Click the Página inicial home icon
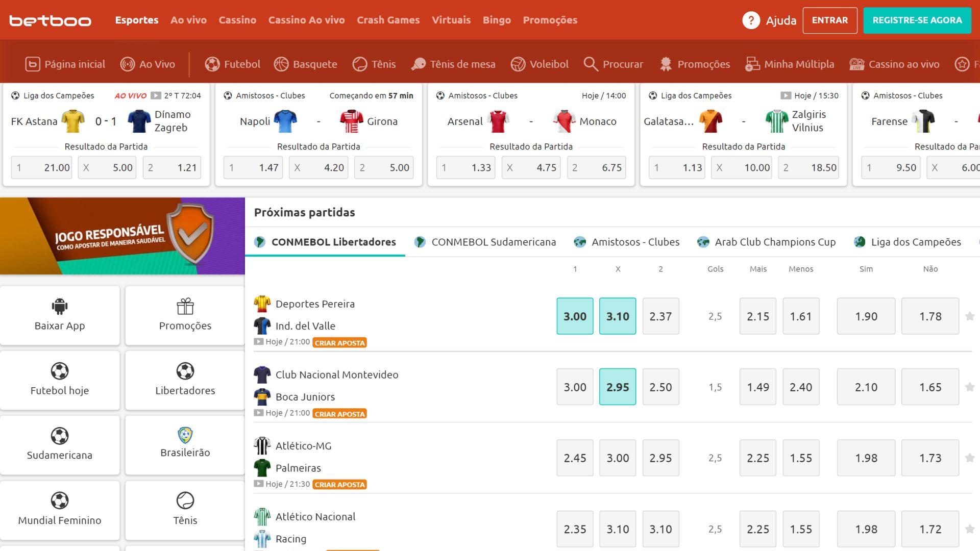 (33, 64)
